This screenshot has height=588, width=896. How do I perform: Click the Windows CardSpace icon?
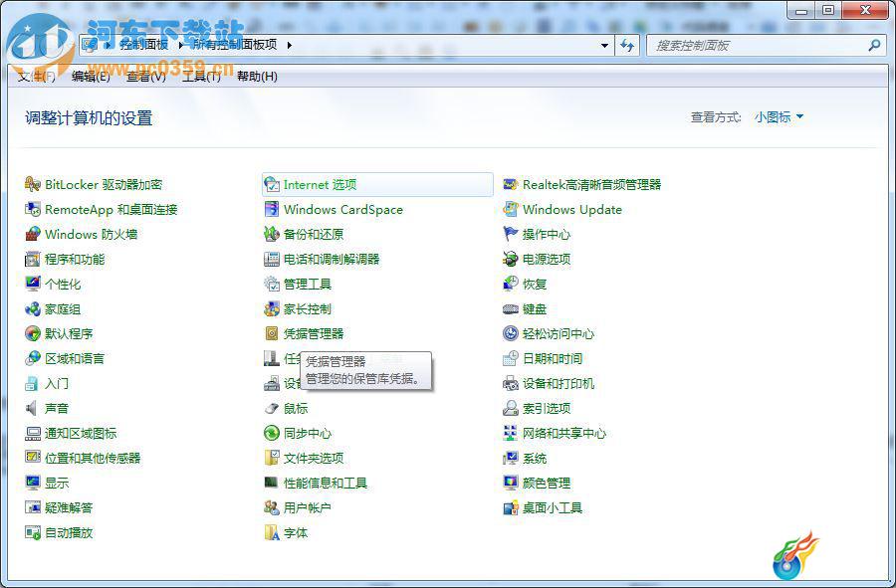point(272,210)
